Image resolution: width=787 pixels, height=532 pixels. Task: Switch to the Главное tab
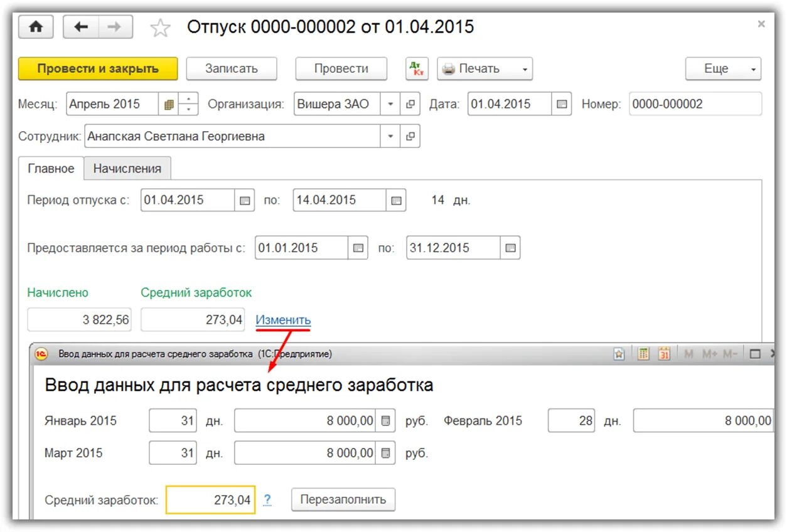tap(51, 168)
